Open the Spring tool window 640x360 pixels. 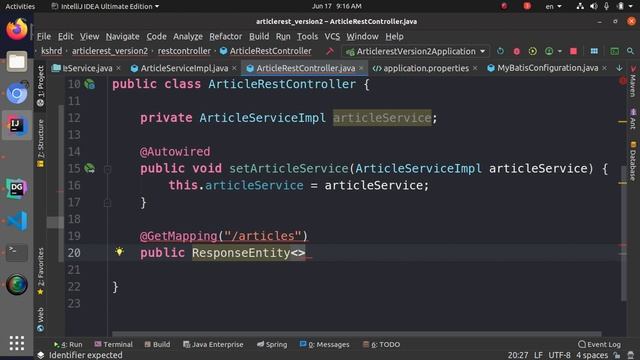click(x=272, y=344)
